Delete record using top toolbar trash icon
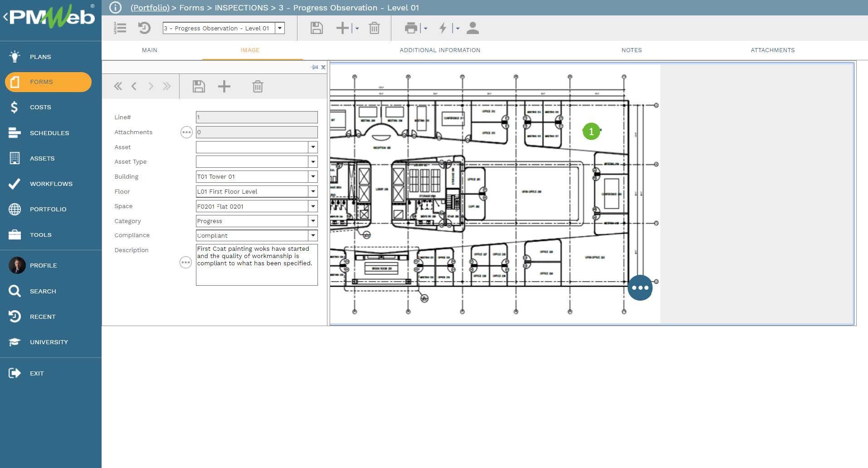868x468 pixels. click(x=374, y=28)
